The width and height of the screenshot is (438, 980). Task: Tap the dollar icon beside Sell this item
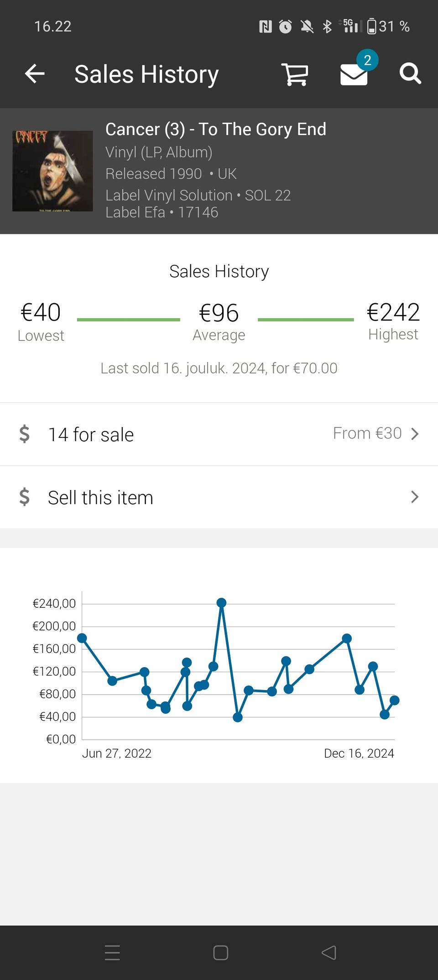click(25, 497)
